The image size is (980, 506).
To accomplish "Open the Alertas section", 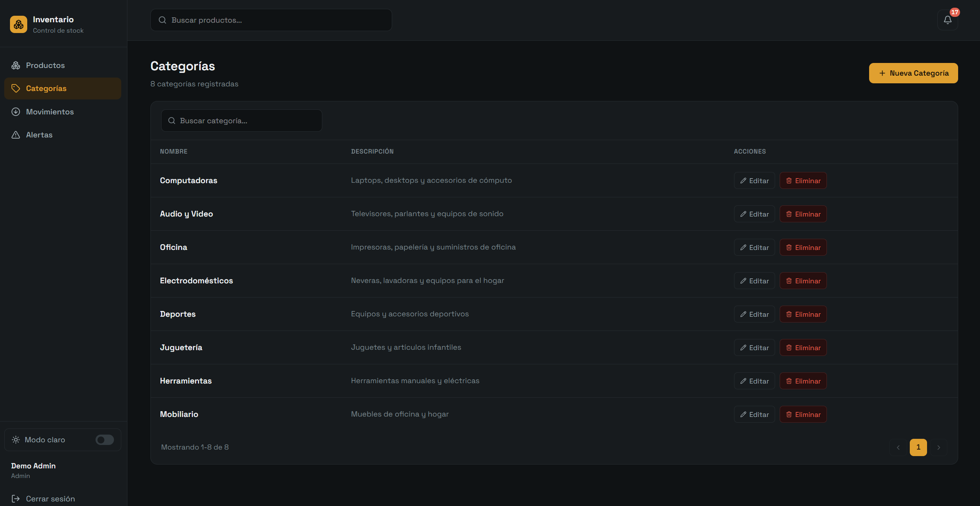I will click(63, 135).
